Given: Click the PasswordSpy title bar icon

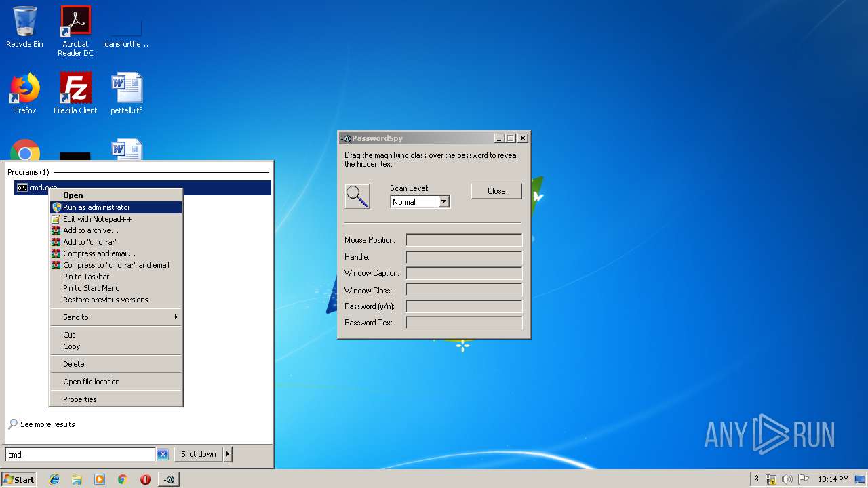Looking at the screenshot, I should click(x=347, y=138).
